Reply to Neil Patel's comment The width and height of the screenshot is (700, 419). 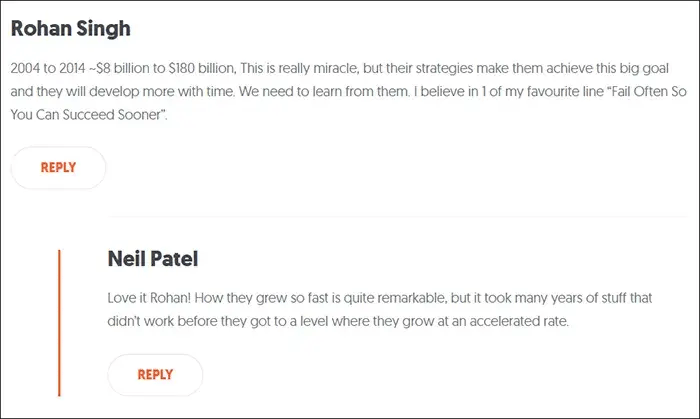click(x=155, y=375)
